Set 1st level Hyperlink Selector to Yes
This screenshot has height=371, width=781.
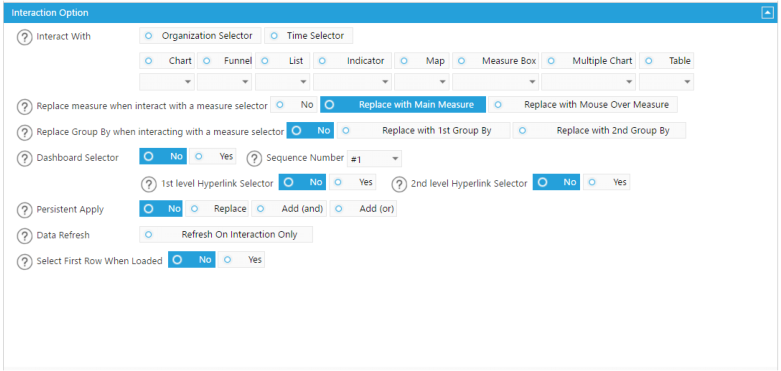pos(352,182)
